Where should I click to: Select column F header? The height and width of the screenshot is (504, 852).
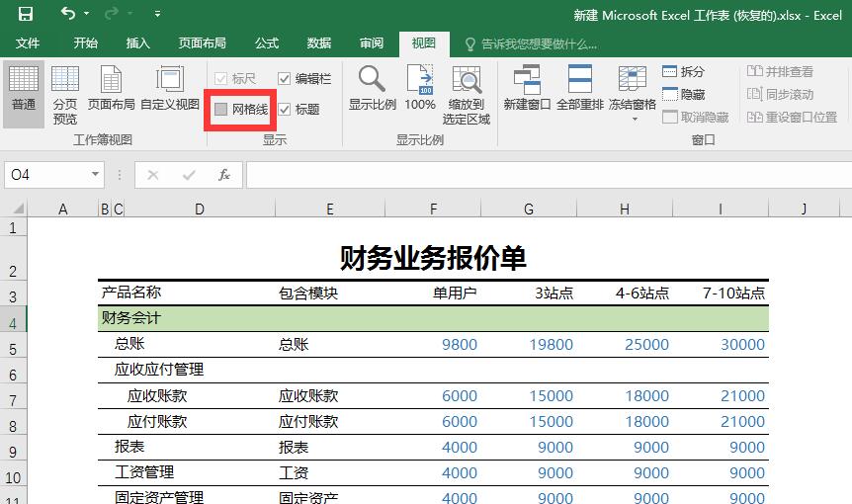click(x=433, y=209)
